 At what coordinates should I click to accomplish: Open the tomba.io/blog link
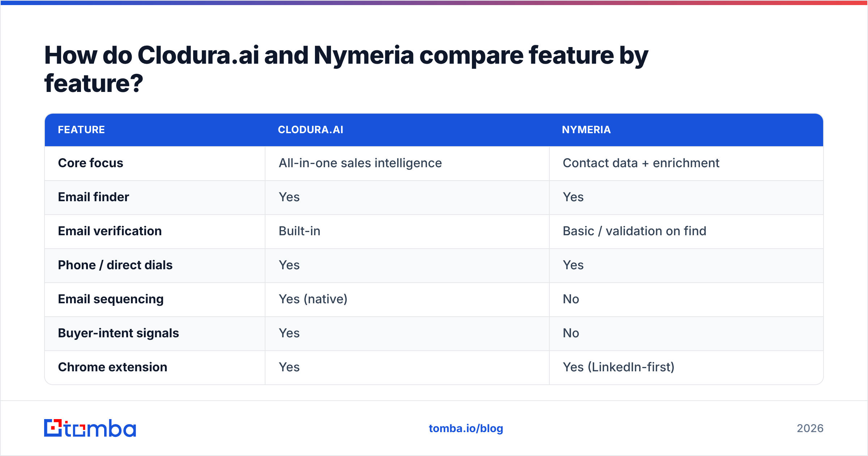[x=466, y=428]
